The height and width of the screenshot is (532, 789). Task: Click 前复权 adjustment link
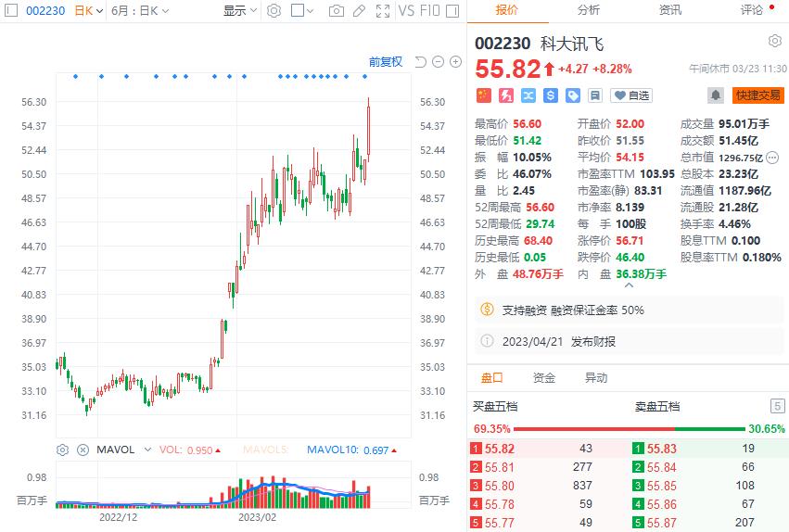coord(386,62)
